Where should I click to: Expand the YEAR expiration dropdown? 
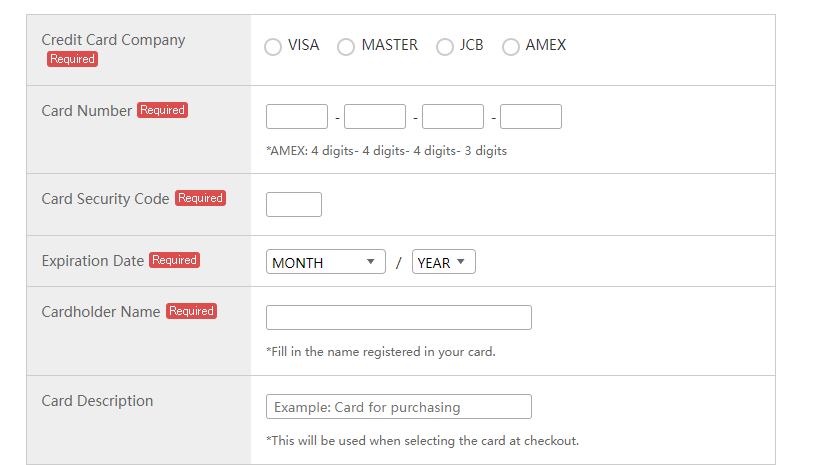(443, 262)
